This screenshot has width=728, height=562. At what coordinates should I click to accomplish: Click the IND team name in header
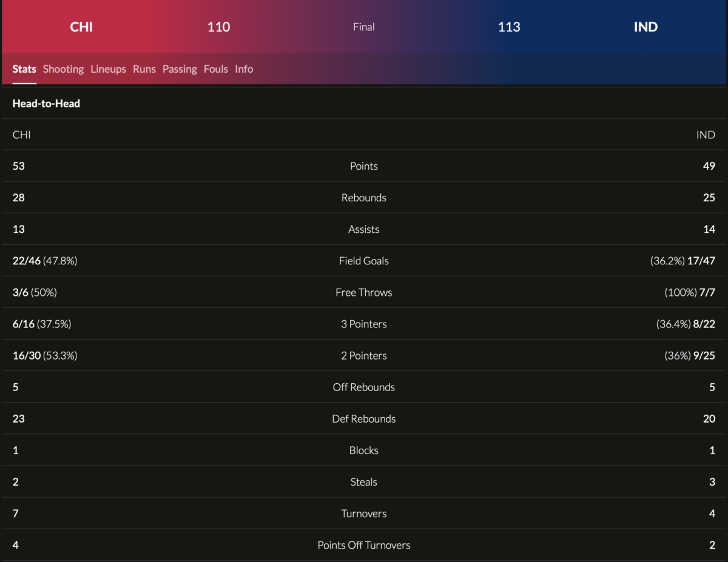pos(645,27)
